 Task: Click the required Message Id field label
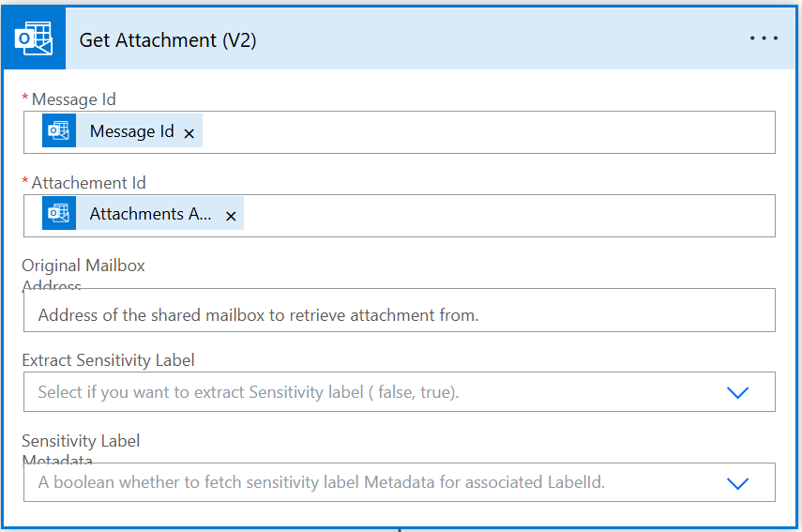pyautogui.click(x=73, y=99)
